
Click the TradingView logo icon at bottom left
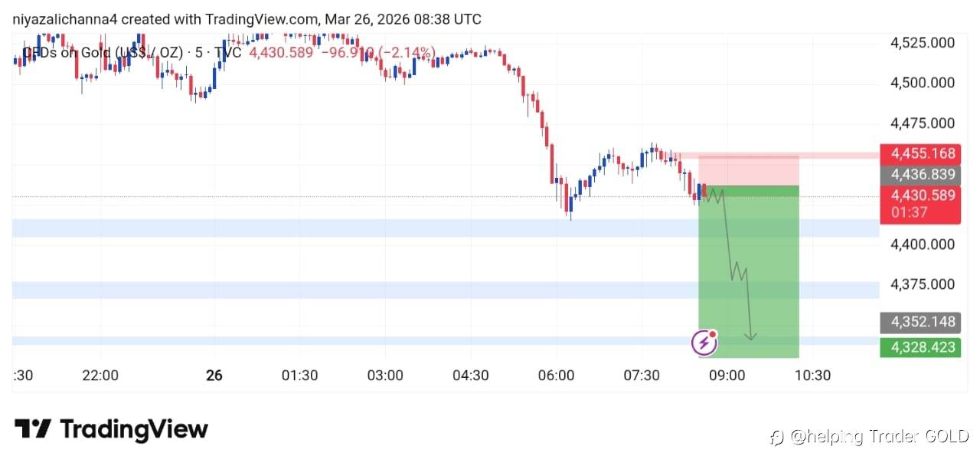[x=32, y=429]
